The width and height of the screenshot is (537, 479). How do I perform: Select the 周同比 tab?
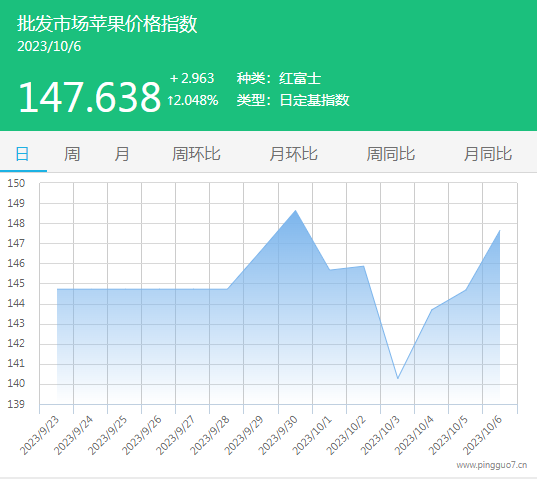390,154
